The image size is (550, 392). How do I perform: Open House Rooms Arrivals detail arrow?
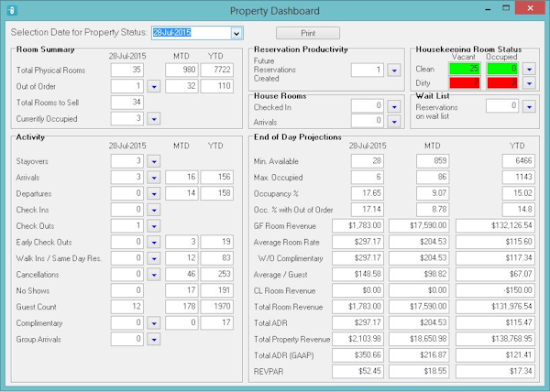click(x=395, y=119)
